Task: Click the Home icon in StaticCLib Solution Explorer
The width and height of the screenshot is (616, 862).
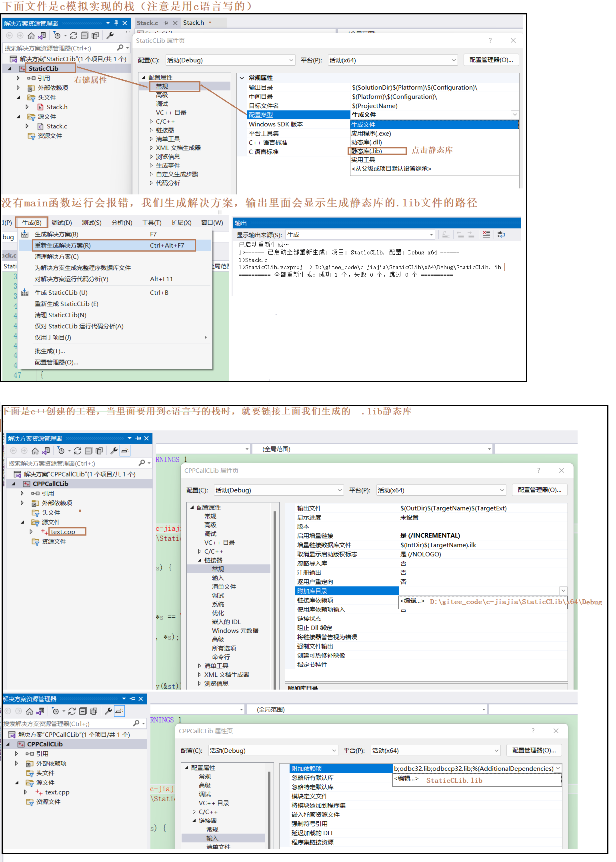Action: point(31,36)
